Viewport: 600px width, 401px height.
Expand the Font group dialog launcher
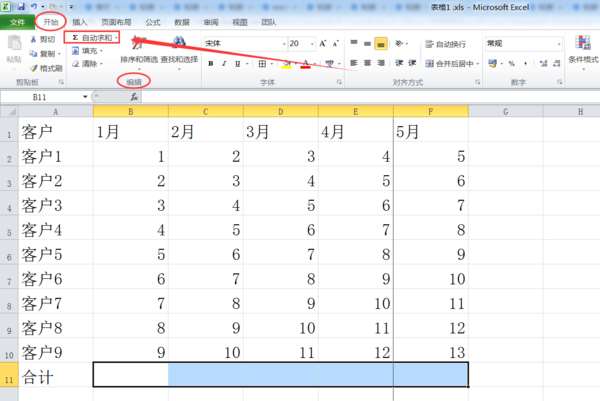click(339, 82)
